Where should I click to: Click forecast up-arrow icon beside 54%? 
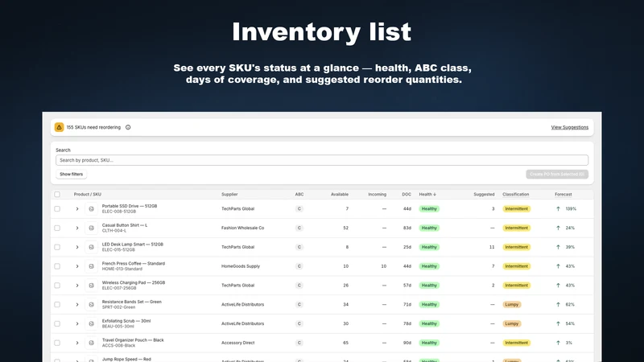click(558, 323)
